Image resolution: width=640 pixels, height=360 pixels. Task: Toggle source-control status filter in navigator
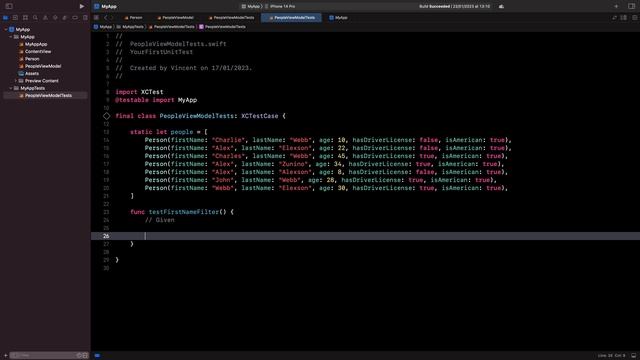coord(85,356)
